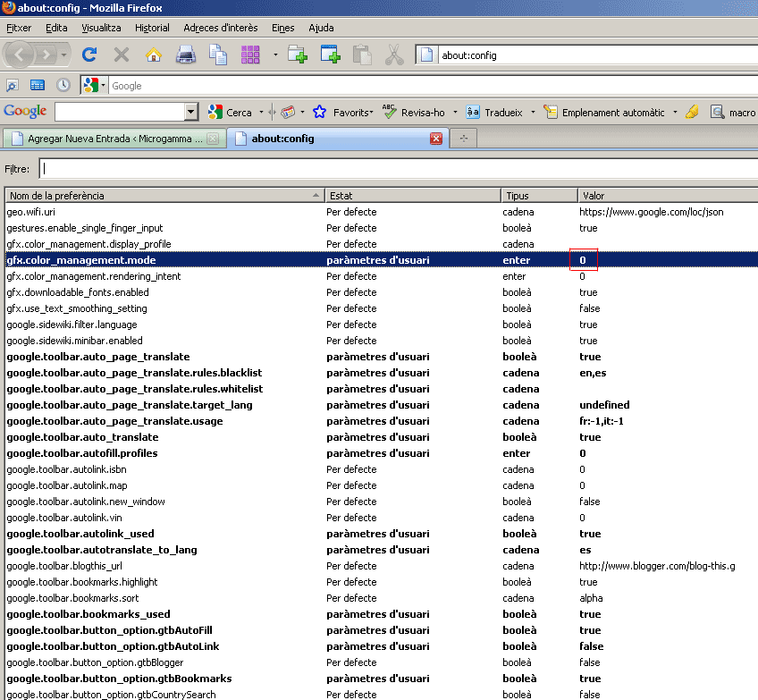Screen dimensions: 758x700
Task: Click the Google search bar field
Action: tap(434, 86)
